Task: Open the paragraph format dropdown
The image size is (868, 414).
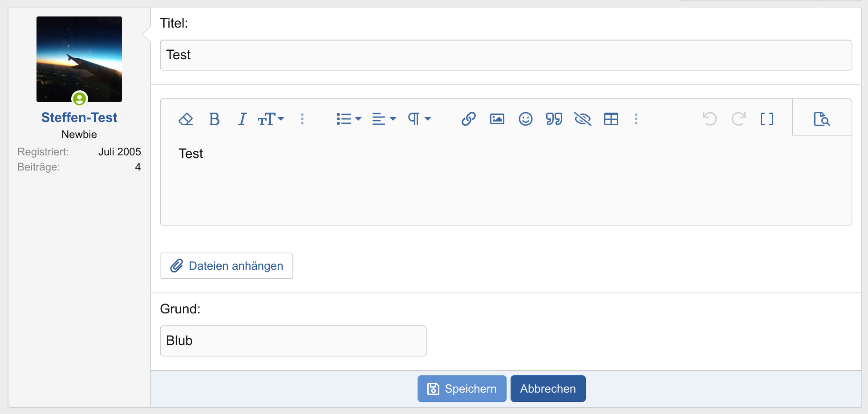Action: (x=419, y=119)
